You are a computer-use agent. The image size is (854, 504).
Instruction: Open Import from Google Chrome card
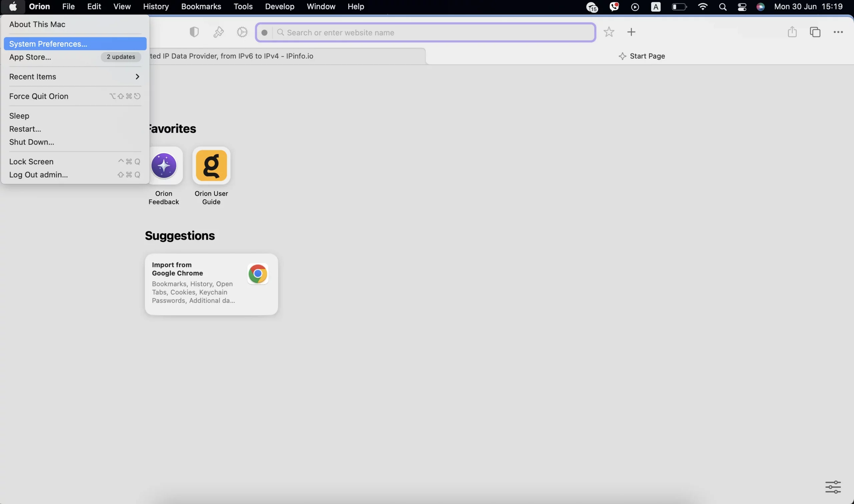(211, 284)
